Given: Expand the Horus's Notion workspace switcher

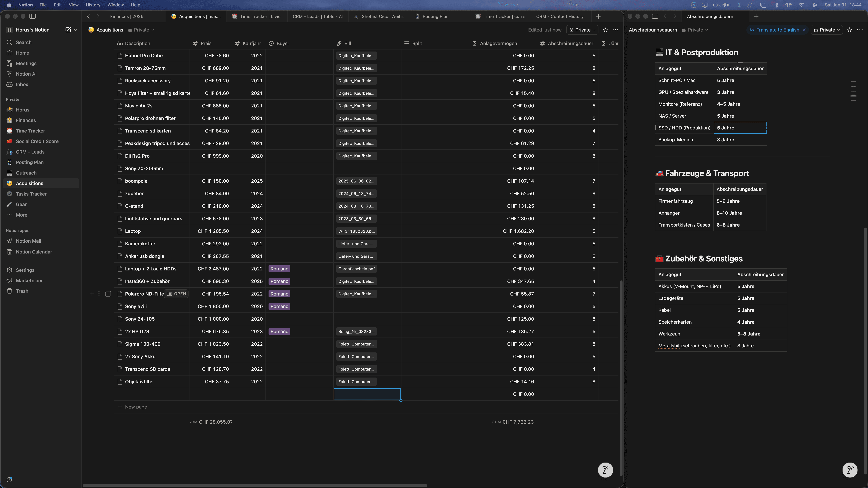Looking at the screenshot, I should [33, 30].
